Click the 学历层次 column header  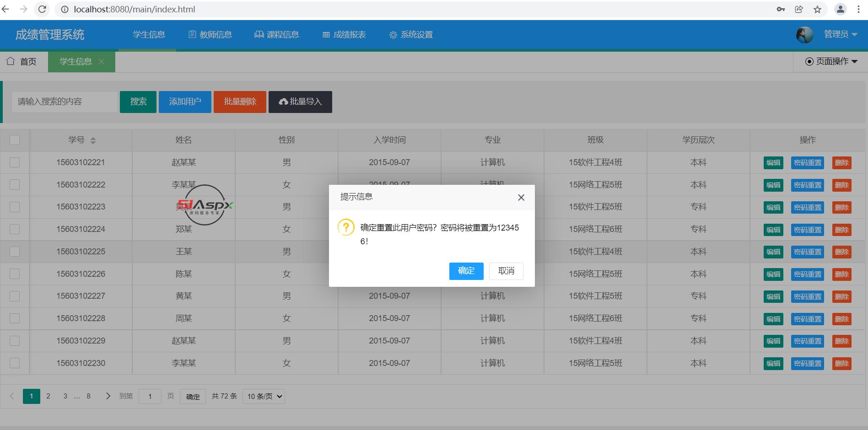698,140
